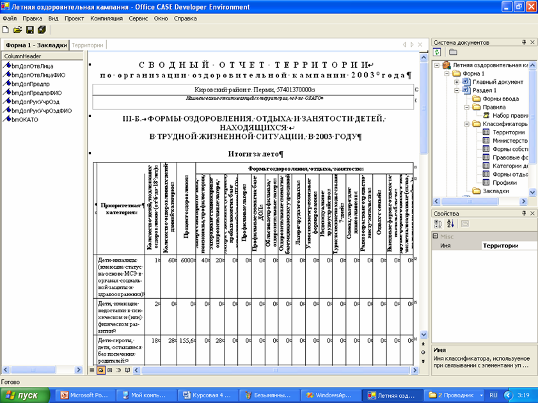Collapse the Правила folder node
The width and height of the screenshot is (538, 403).
(x=467, y=107)
